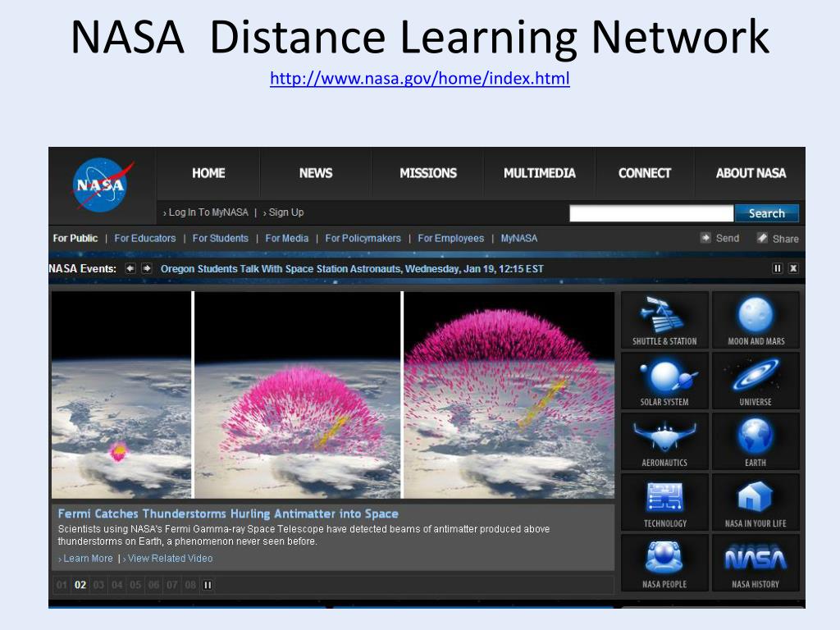
Task: Select slide 02 in slideshow
Action: (x=80, y=585)
